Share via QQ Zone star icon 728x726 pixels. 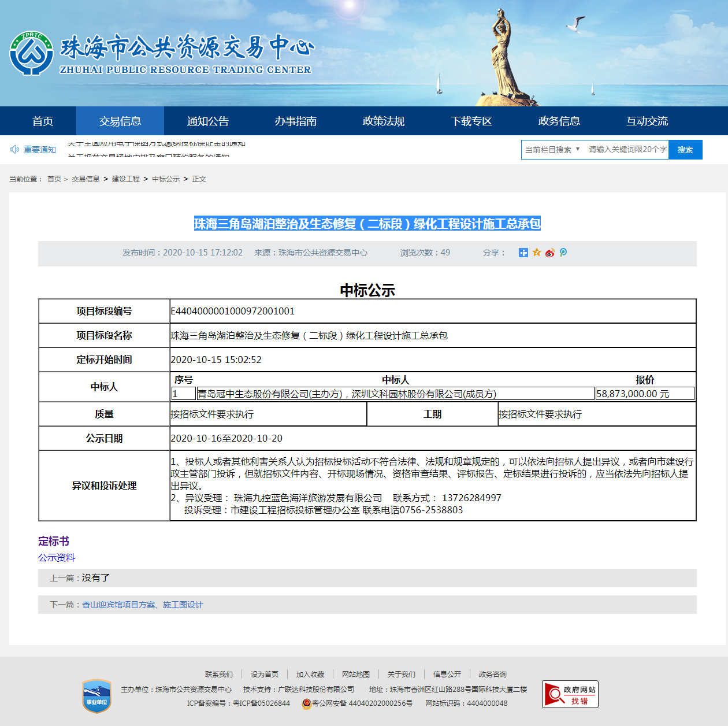pos(537,253)
